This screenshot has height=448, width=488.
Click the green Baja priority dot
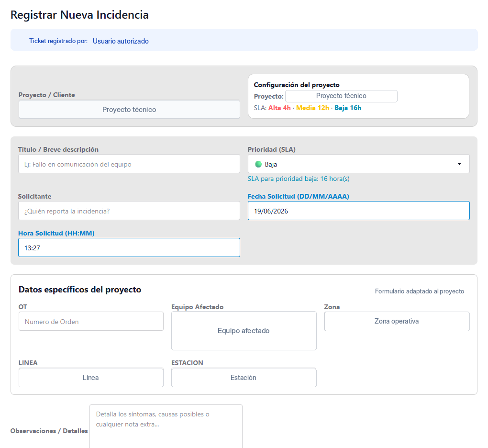258,164
